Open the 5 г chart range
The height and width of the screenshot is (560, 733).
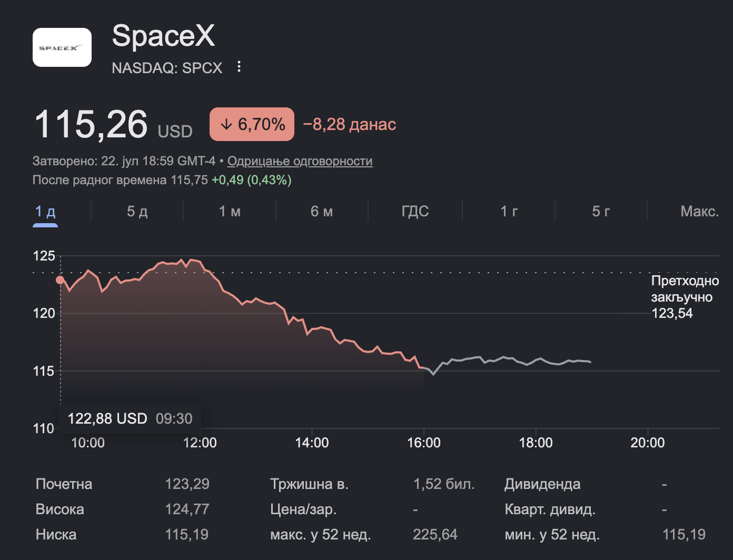point(601,212)
